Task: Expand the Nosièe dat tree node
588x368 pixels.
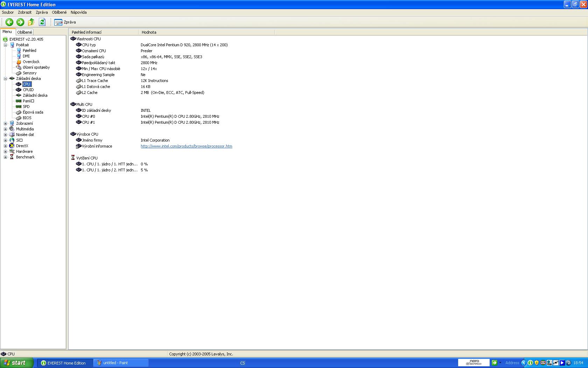Action: [5, 135]
